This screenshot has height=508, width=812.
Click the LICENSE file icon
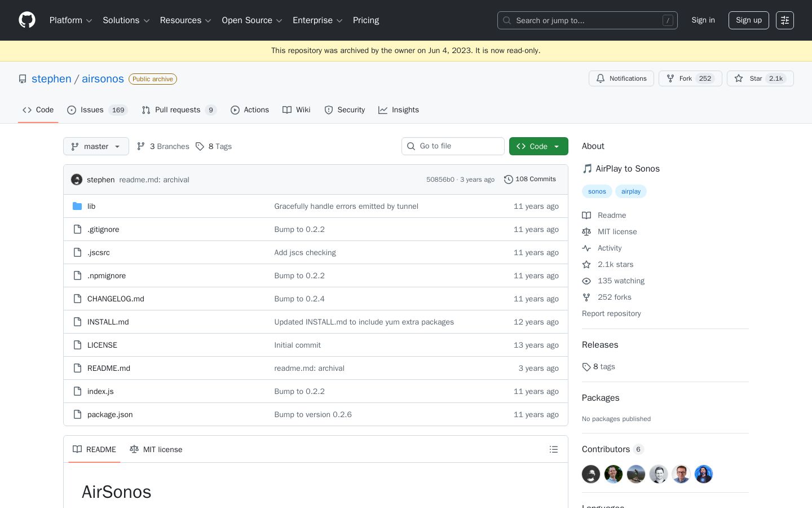point(77,345)
